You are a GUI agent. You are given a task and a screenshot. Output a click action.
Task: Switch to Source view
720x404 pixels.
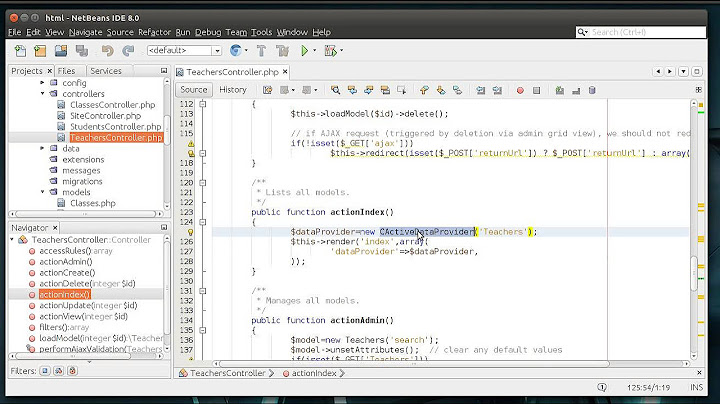tap(194, 90)
